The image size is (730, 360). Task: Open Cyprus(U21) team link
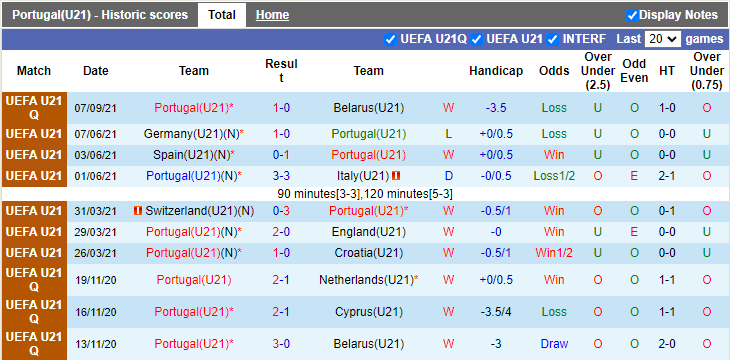tap(368, 312)
